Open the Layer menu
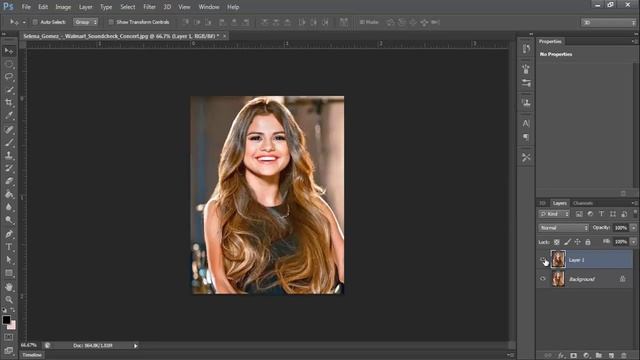 [x=86, y=7]
